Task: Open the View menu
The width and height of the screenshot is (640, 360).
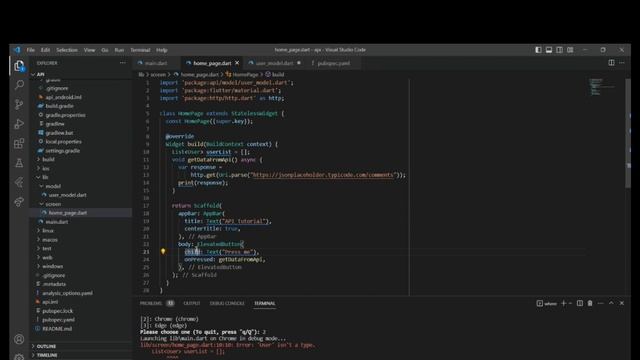Action: click(89, 50)
